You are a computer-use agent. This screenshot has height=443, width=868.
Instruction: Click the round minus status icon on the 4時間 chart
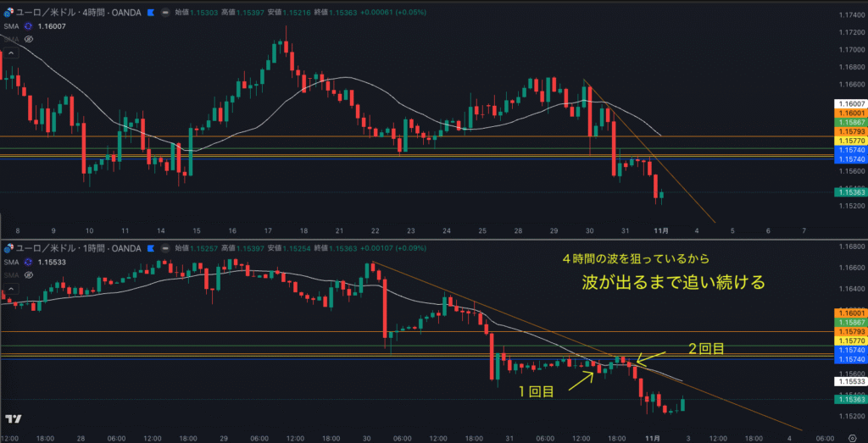165,12
